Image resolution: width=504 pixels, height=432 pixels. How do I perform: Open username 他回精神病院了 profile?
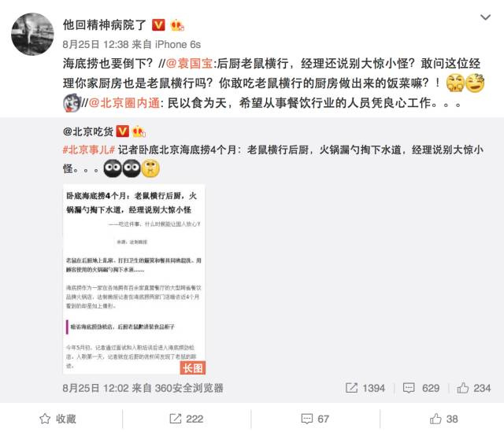click(x=105, y=24)
